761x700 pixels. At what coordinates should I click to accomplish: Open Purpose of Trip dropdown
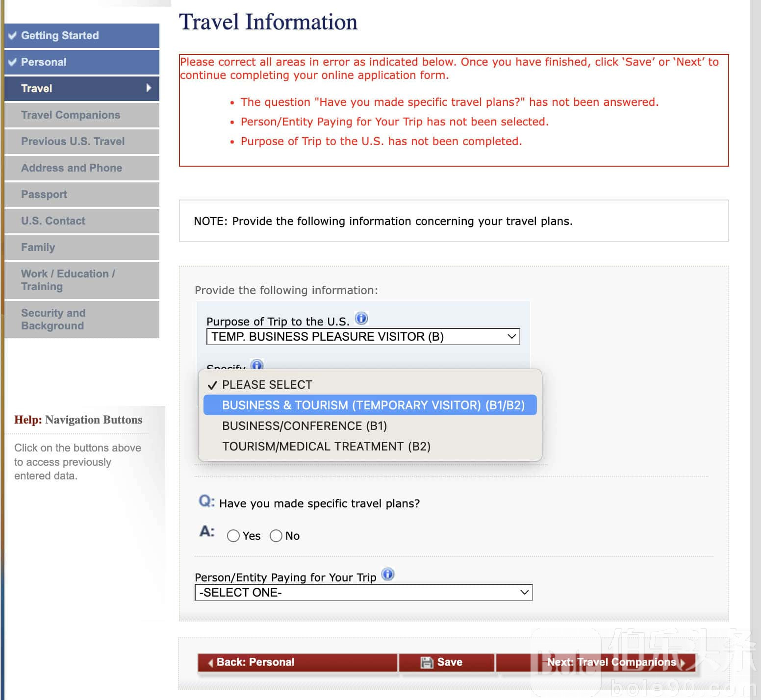tap(363, 337)
